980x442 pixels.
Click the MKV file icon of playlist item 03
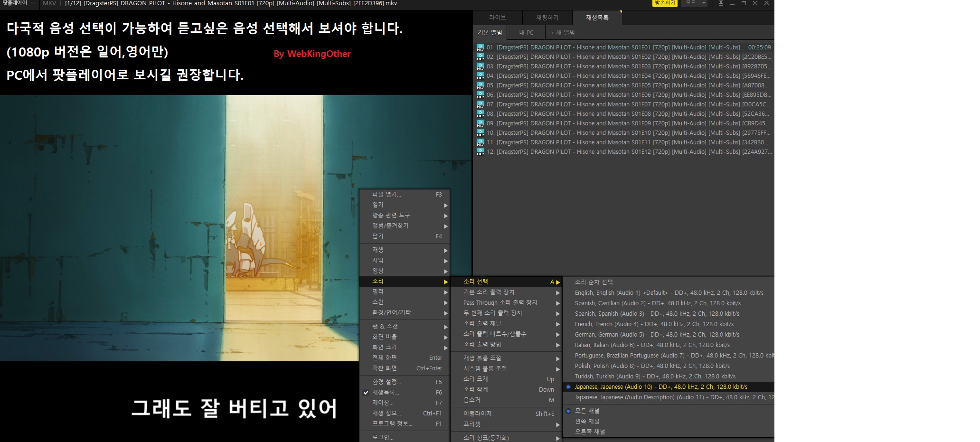[x=480, y=66]
